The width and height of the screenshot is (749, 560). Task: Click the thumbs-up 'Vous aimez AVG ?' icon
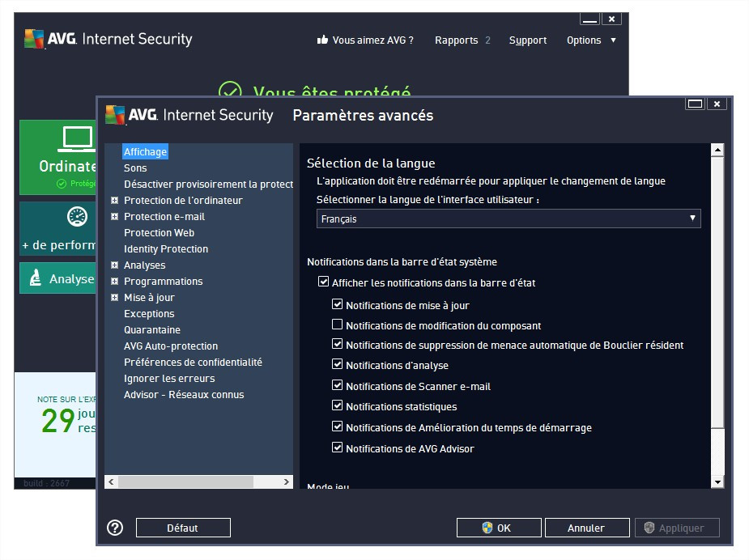click(x=322, y=40)
